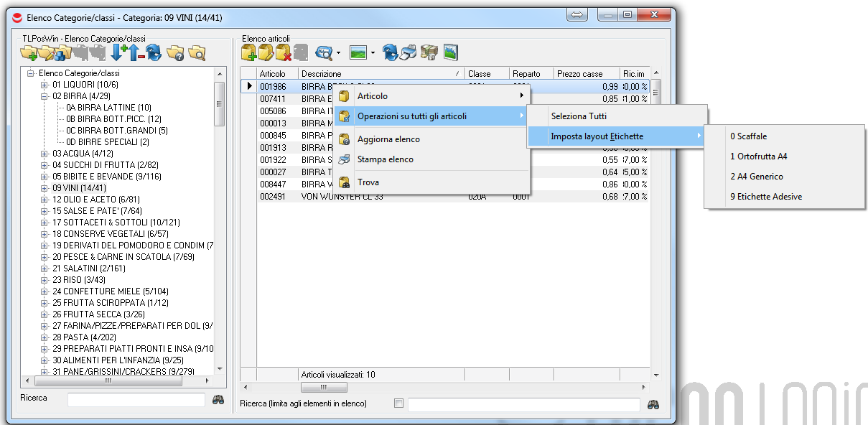Click the delete article icon with red X
Viewport: 868px width, 425px height.
click(x=284, y=52)
